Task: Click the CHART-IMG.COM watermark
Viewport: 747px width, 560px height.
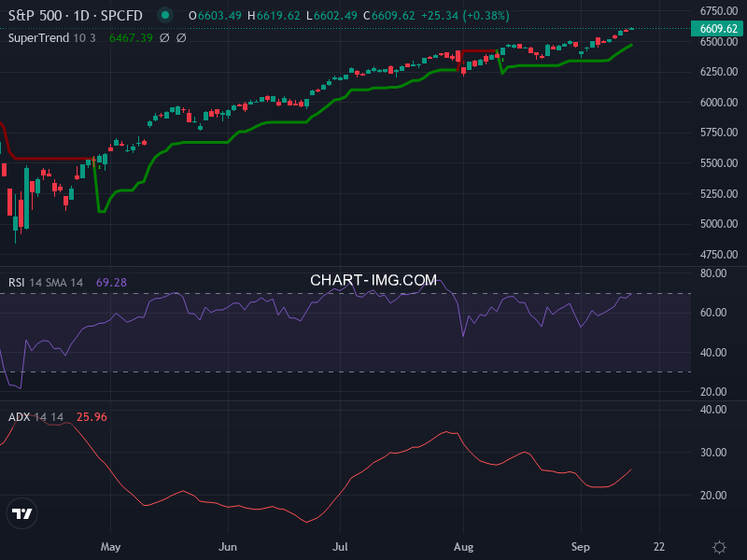Action: tap(373, 280)
